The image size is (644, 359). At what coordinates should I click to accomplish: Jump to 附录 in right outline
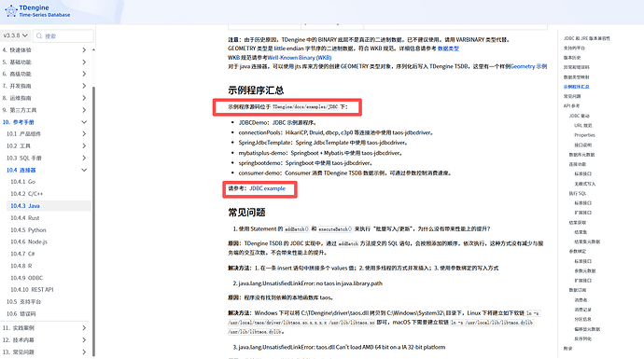(568, 349)
